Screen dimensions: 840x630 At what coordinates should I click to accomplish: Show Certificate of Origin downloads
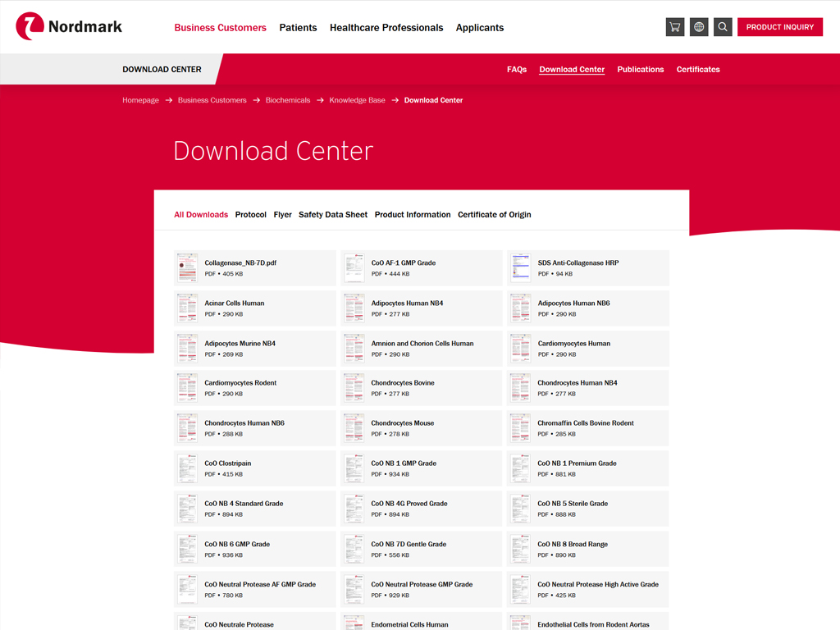(x=494, y=215)
